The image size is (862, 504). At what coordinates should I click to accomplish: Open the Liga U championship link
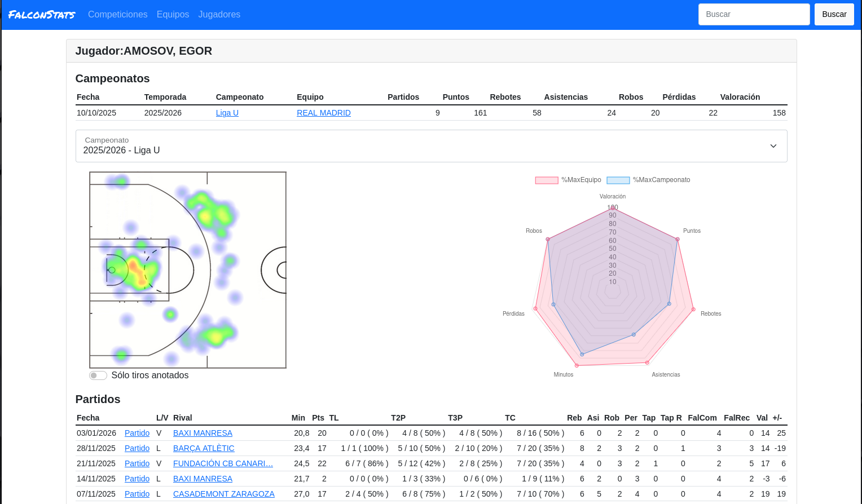[x=227, y=113]
